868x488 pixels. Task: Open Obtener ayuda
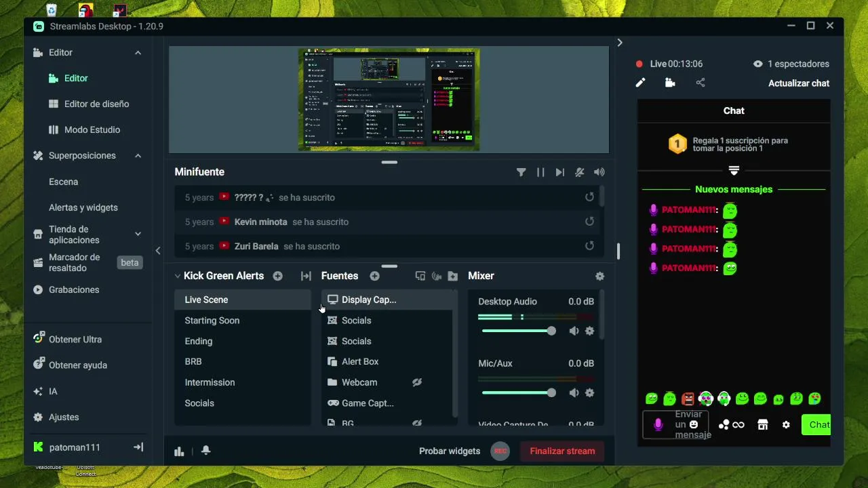tap(77, 365)
